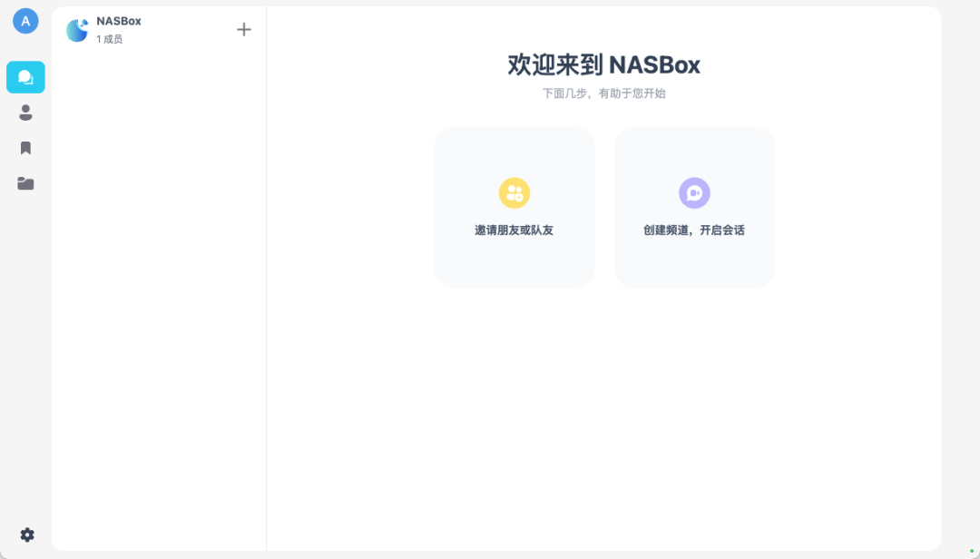980x559 pixels.
Task: Click the "1 成员" member count label
Action: [109, 40]
